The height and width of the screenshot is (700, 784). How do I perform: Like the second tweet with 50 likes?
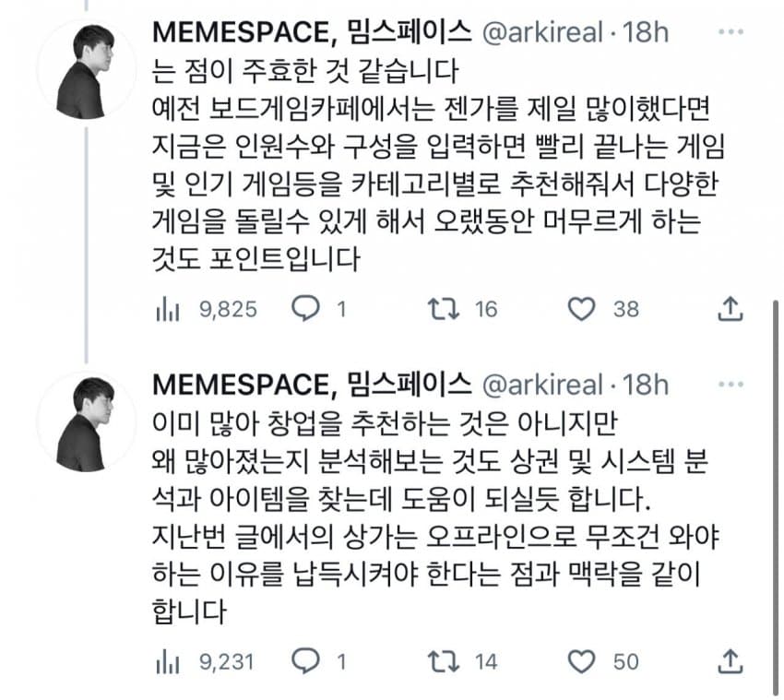point(582,660)
